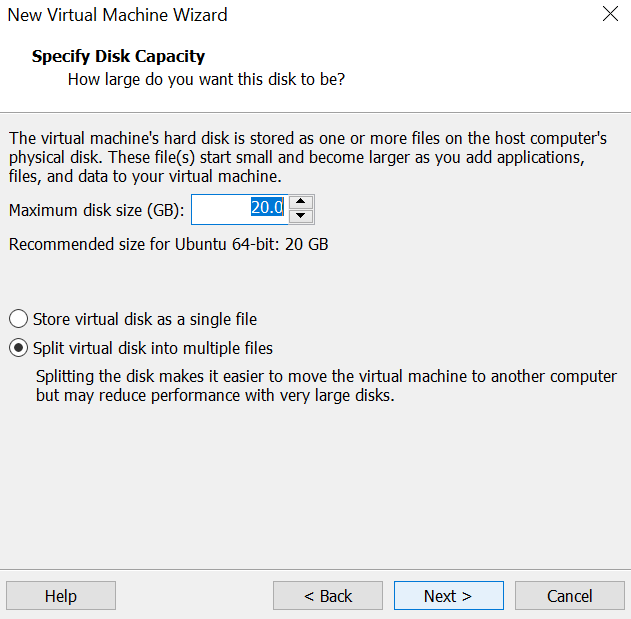Click the description about splitting the disk
Image resolution: width=631 pixels, height=619 pixels.
point(326,386)
